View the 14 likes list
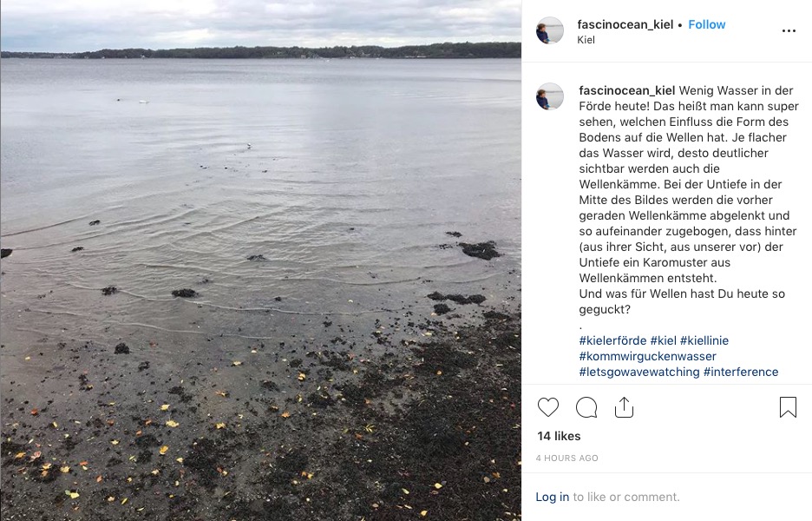812x521 pixels. coord(559,436)
